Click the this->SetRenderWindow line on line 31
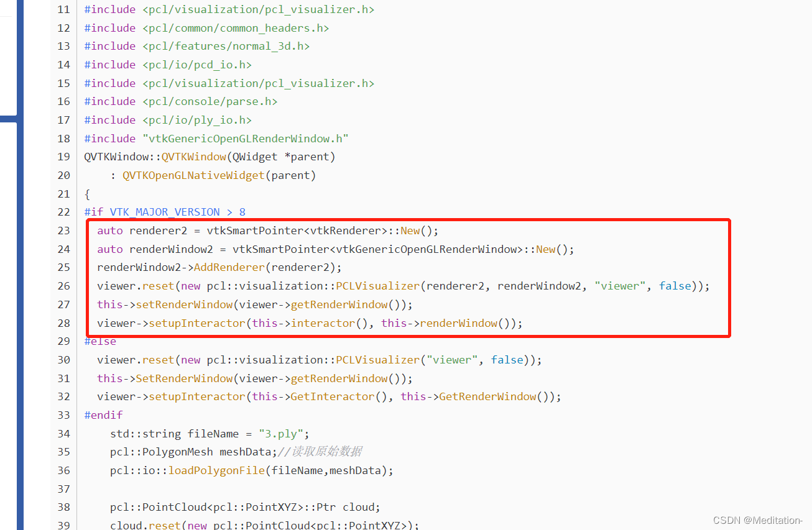Viewport: 812px width, 530px height. 255,378
